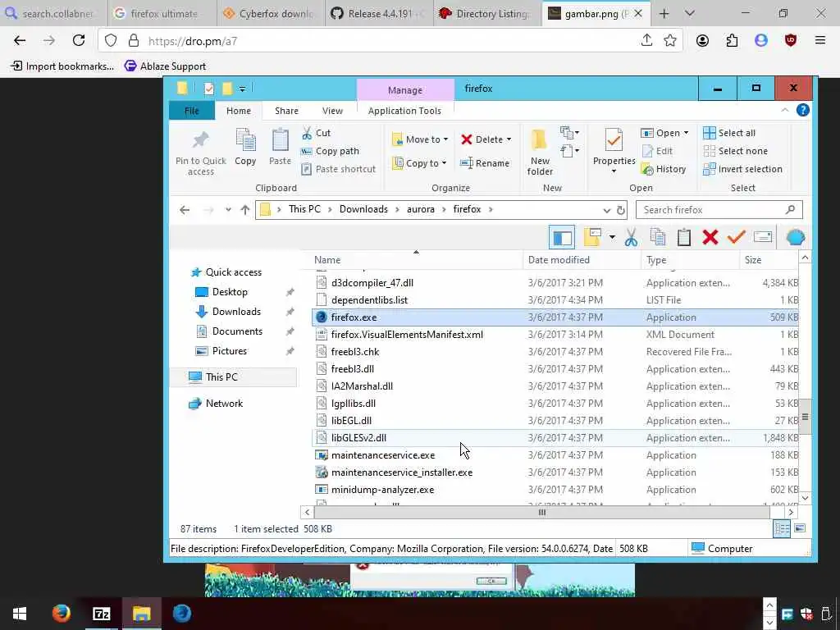Click the rename box icon in the toolbar below the address bar
Image resolution: width=840 pixels, height=630 pixels.
(763, 237)
